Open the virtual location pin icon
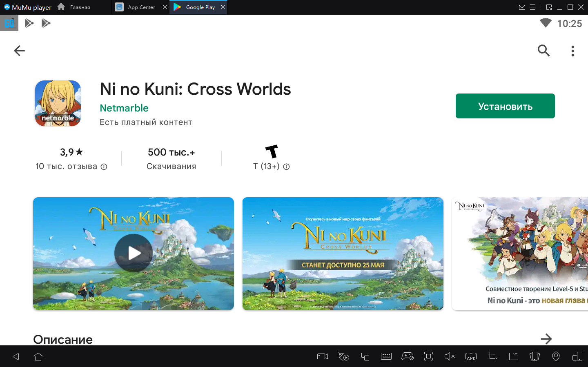This screenshot has height=367, width=588. pyautogui.click(x=556, y=356)
